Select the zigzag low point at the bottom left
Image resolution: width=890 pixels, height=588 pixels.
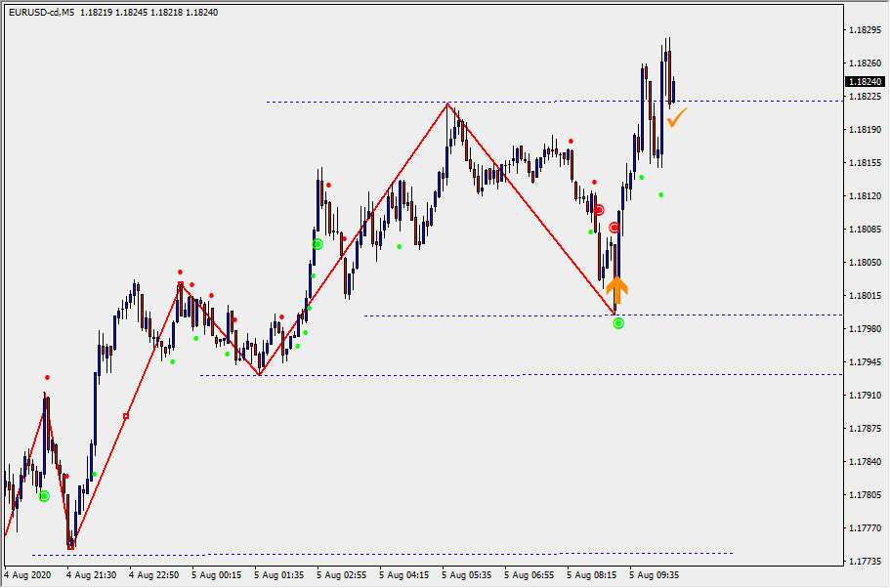[x=70, y=547]
